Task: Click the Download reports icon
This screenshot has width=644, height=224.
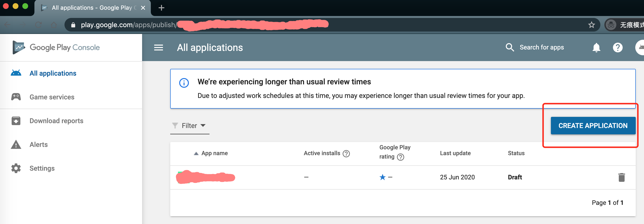Action: tap(16, 121)
